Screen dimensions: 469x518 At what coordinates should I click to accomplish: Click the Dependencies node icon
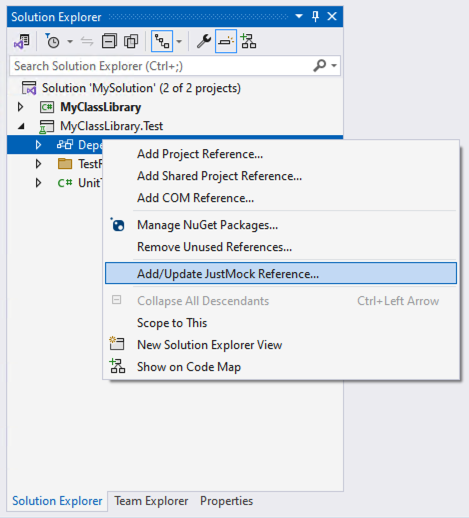[x=65, y=145]
